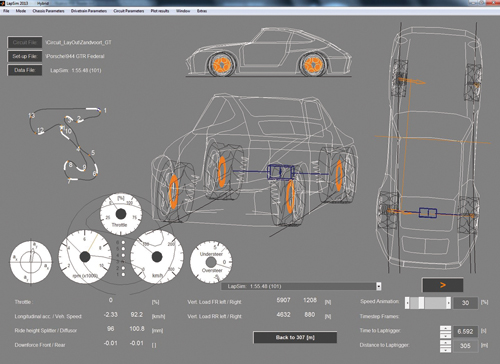Click the longitudinal acceleration value -2.33
The height and width of the screenshot is (364, 500).
[x=110, y=315]
